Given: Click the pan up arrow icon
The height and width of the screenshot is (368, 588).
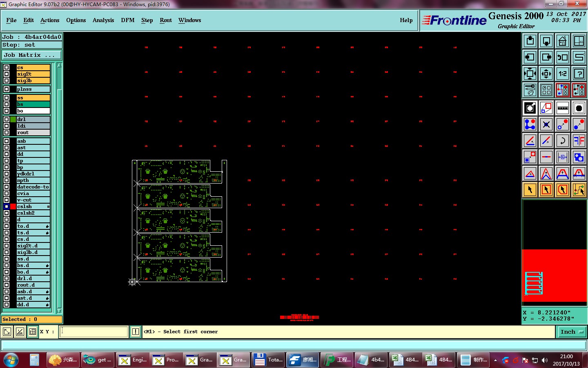Looking at the screenshot, I should 530,41.
